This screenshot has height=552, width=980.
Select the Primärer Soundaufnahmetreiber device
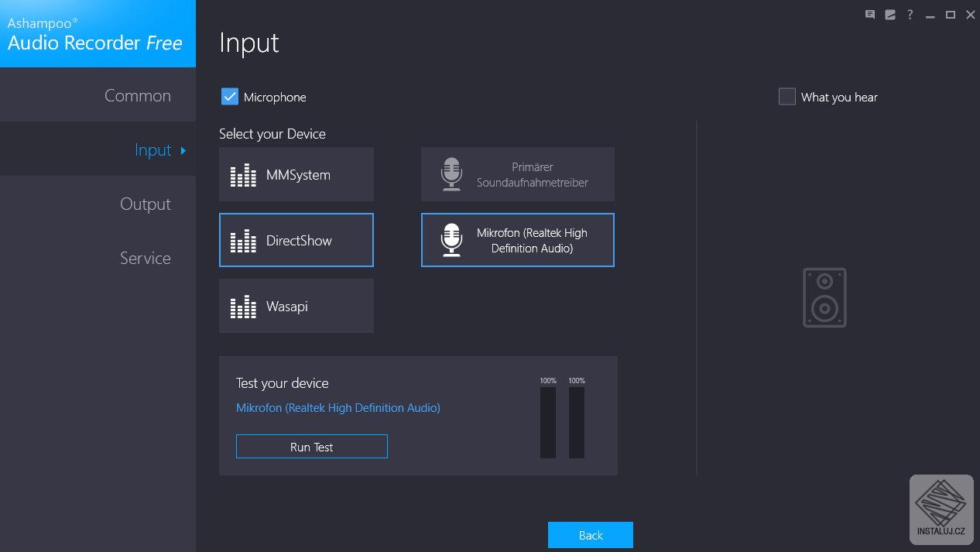pos(518,174)
